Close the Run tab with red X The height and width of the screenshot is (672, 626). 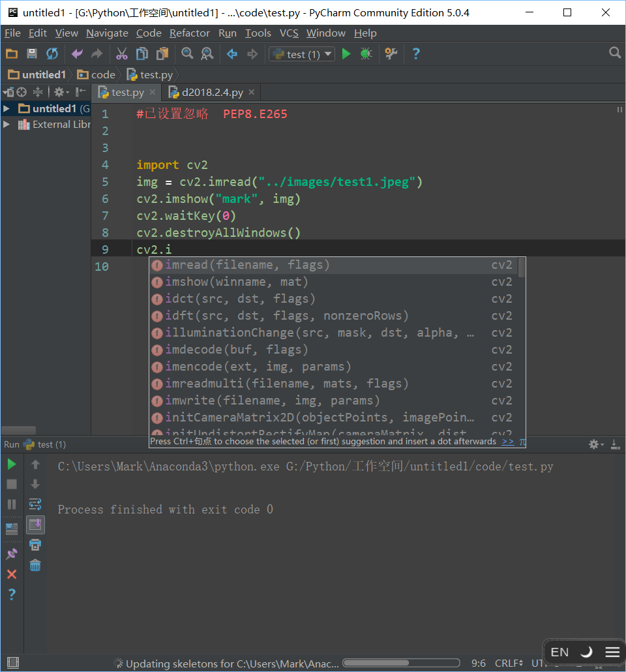click(x=12, y=574)
